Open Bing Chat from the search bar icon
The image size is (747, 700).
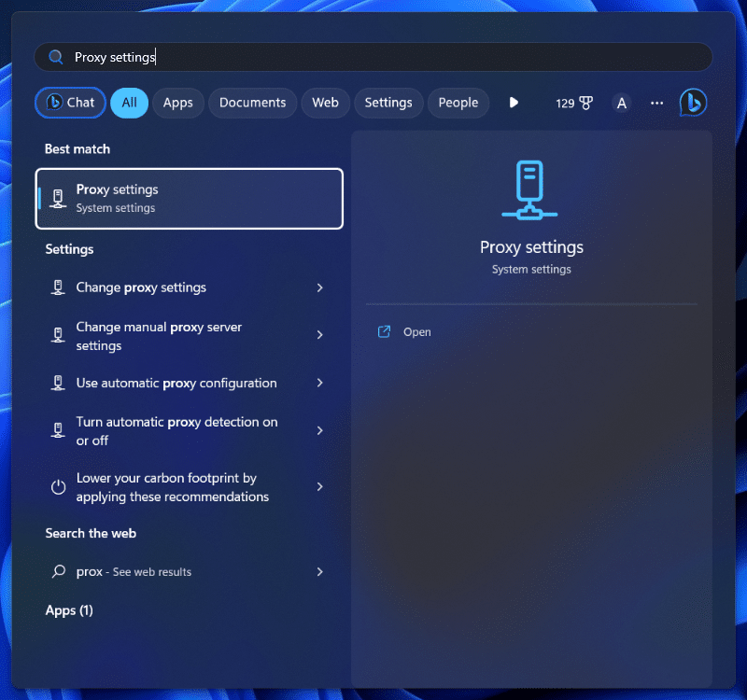click(x=692, y=103)
